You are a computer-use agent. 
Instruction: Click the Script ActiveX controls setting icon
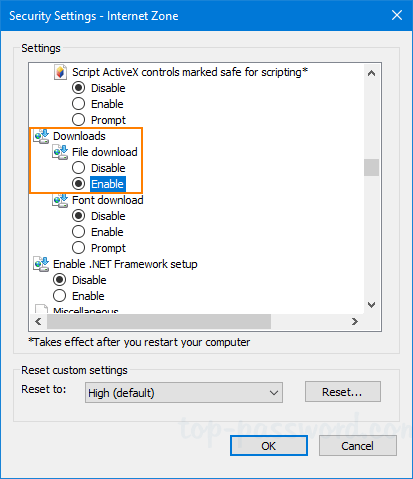[60, 72]
